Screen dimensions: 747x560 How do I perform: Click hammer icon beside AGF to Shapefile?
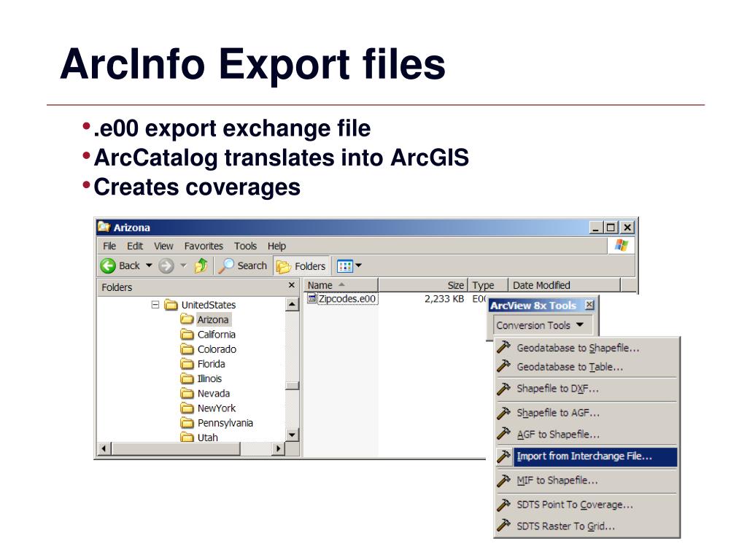pos(503,434)
